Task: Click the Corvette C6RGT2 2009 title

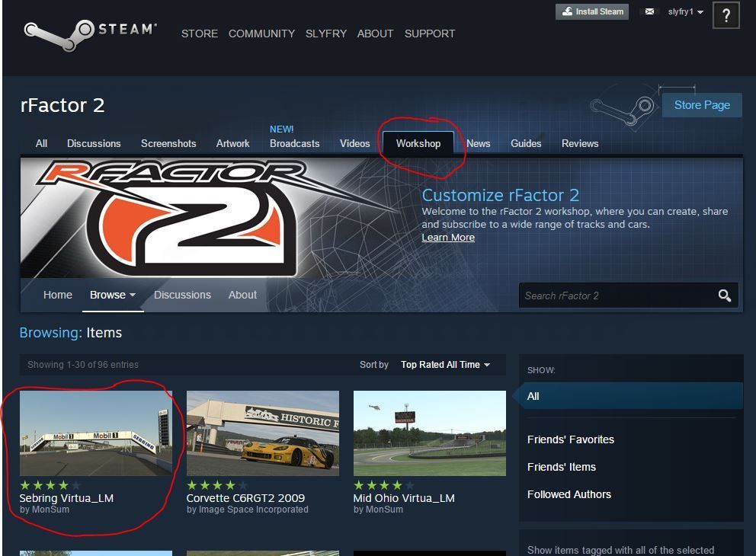Action: pyautogui.click(x=246, y=498)
